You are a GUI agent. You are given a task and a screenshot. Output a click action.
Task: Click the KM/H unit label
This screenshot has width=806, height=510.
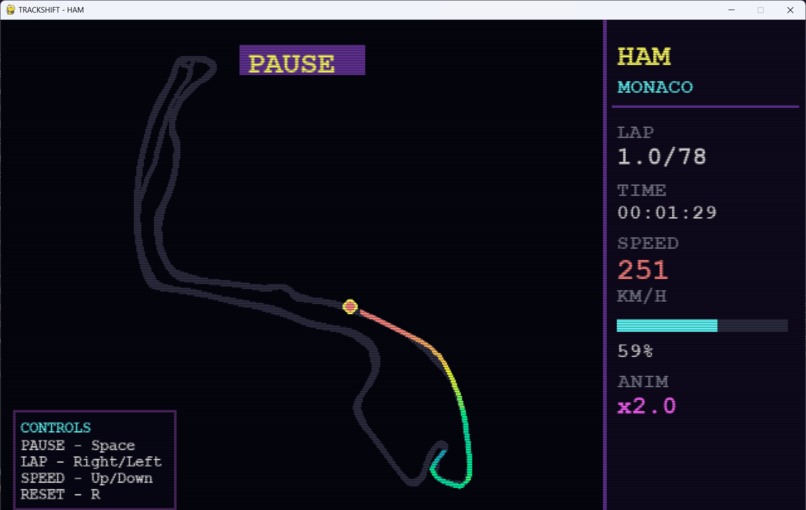(642, 296)
